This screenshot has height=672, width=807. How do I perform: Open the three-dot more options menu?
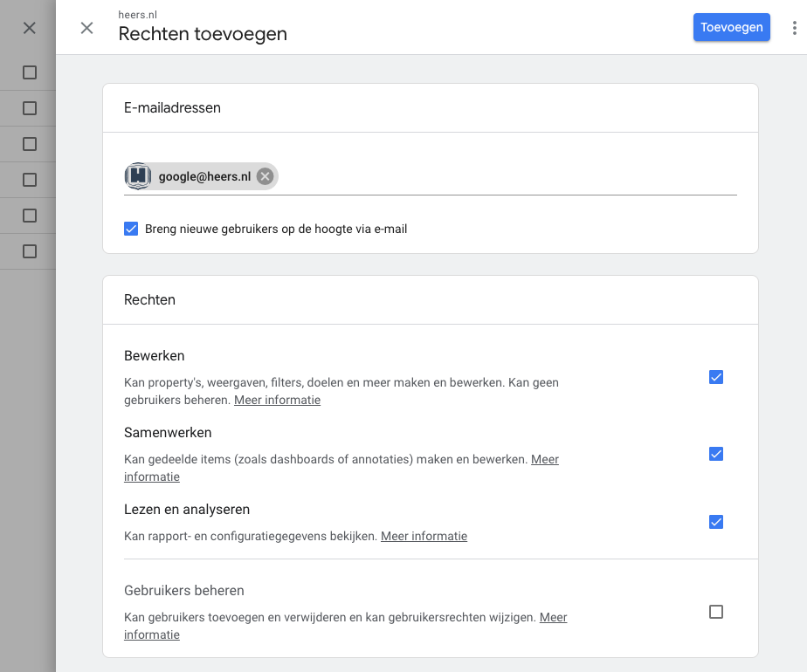(x=794, y=28)
